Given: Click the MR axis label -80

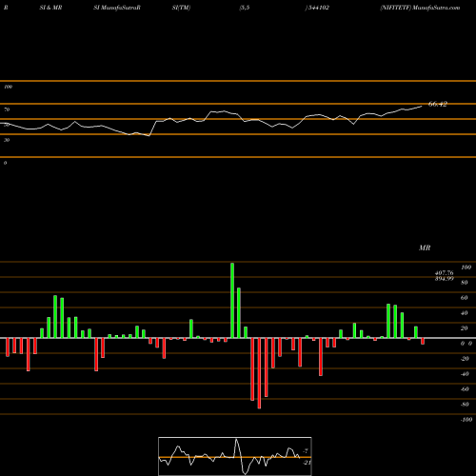Looking at the screenshot, I should 465,405.
